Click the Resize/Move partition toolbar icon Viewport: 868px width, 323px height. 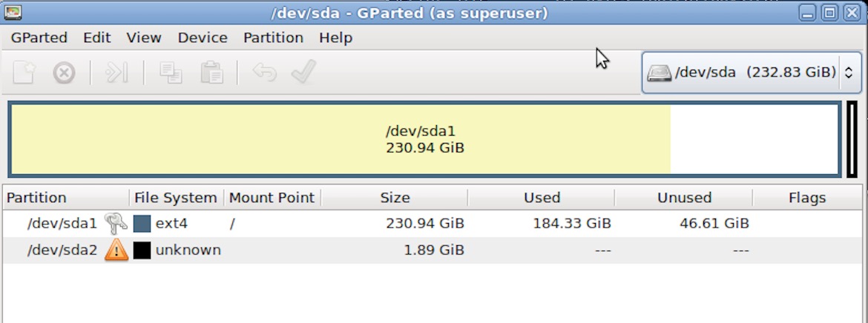[116, 73]
